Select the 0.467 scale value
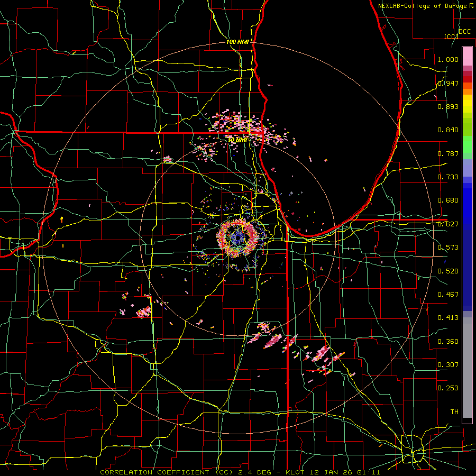Viewport: 476px width, 476px height. (448, 295)
